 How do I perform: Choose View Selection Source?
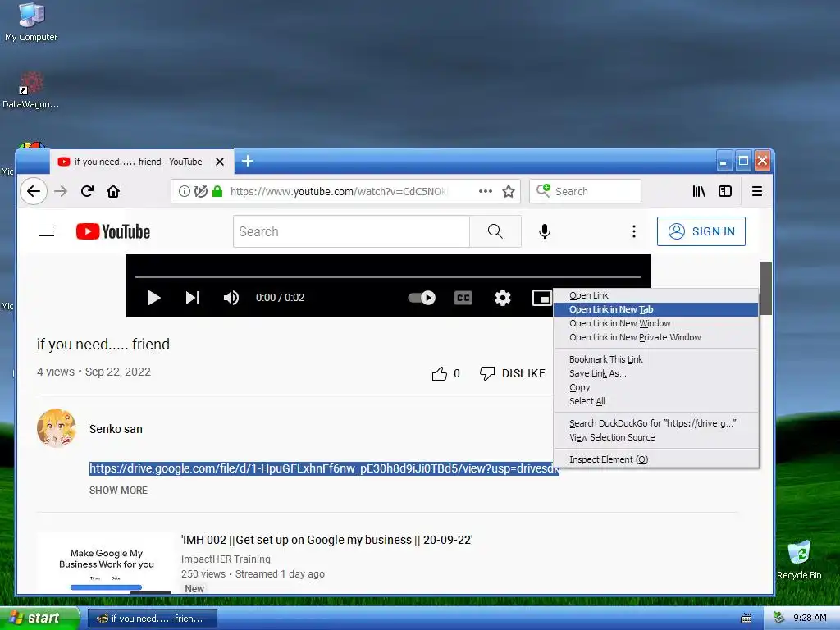pos(655,437)
